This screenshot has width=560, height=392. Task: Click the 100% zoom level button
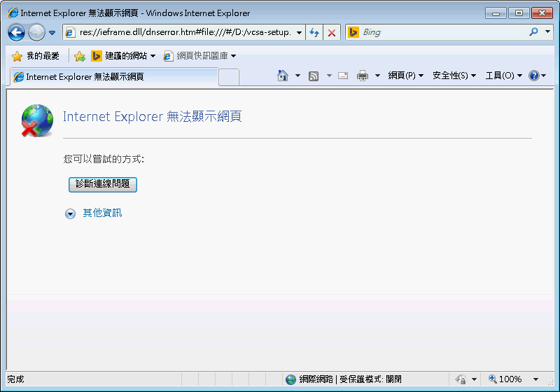point(505,379)
